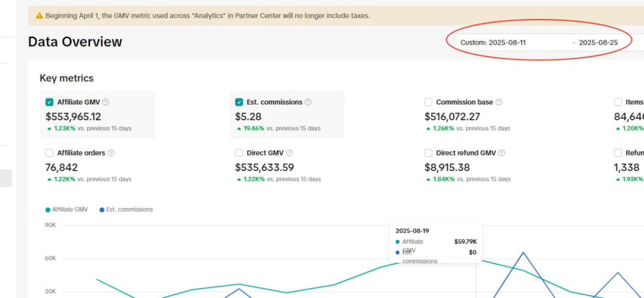Click the warning icon in the GMV notice banner

39,15
